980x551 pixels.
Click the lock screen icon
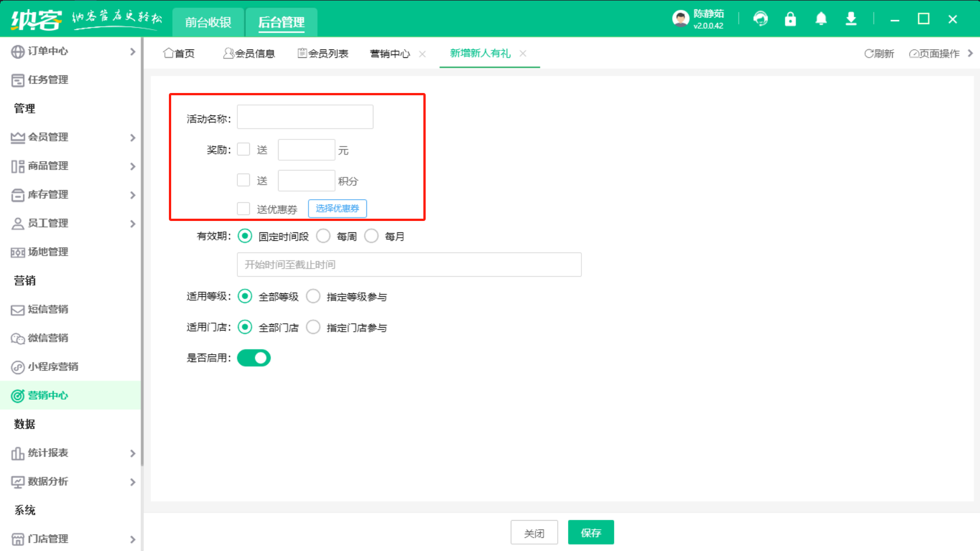coord(790,19)
